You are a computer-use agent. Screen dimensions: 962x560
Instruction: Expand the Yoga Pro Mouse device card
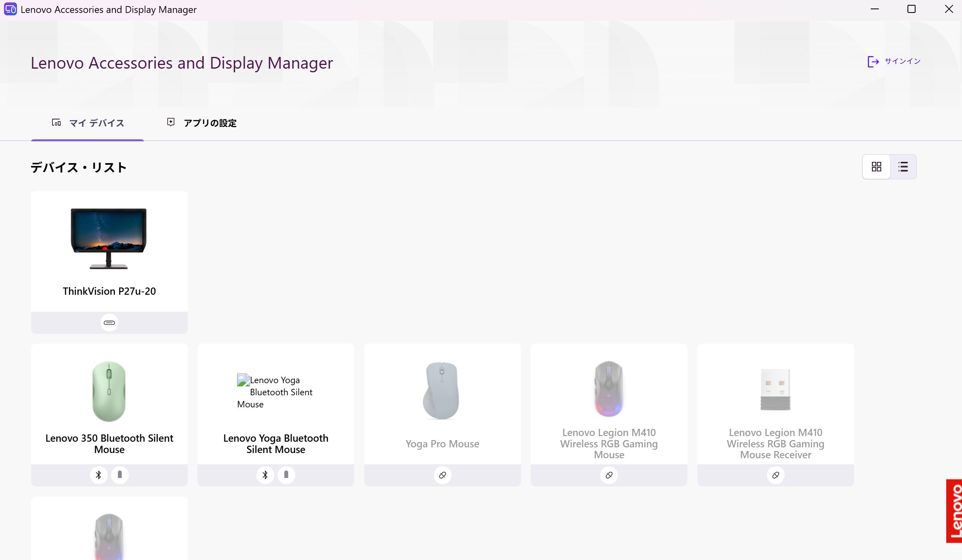[442, 404]
